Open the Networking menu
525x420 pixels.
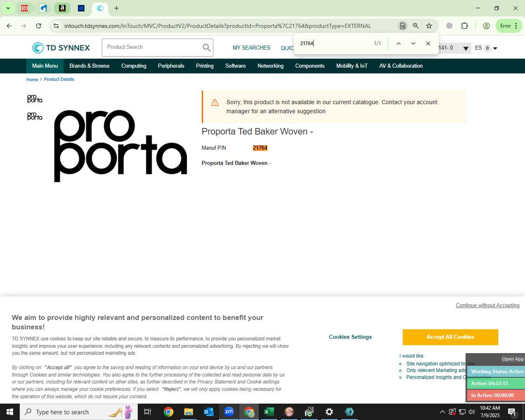pyautogui.click(x=270, y=66)
